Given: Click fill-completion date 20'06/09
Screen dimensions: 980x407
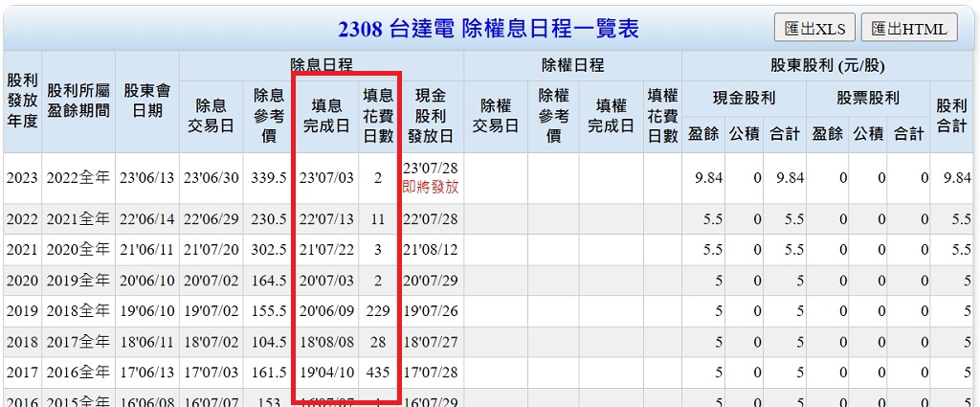Looking at the screenshot, I should (x=326, y=311).
